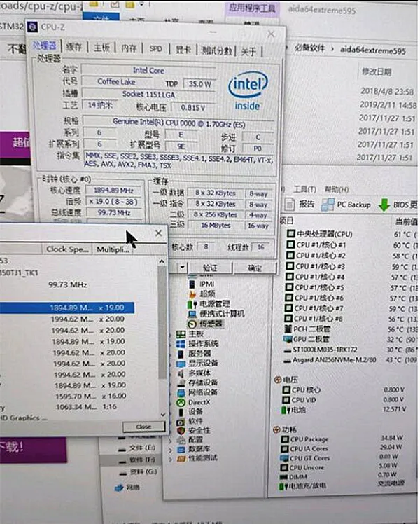Open the 工具(T) menu in AIDA64
The width and height of the screenshot is (420, 524).
coord(304,189)
